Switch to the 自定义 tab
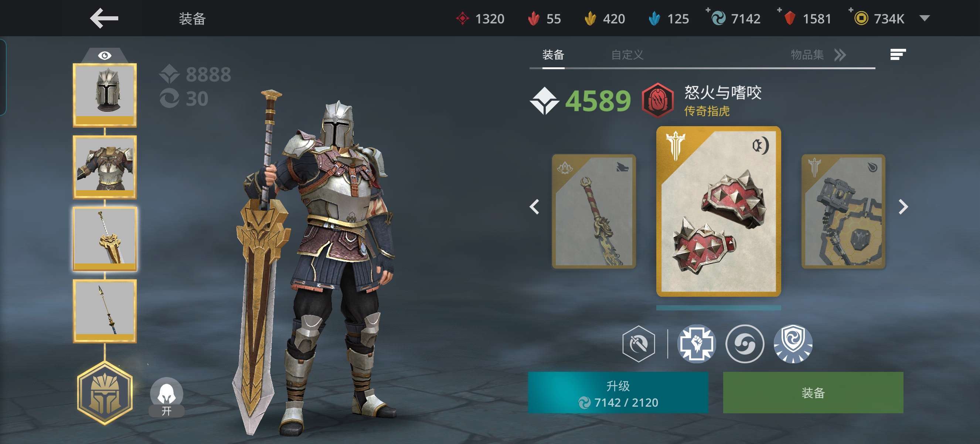Screen dimensions: 980x444 tap(627, 55)
